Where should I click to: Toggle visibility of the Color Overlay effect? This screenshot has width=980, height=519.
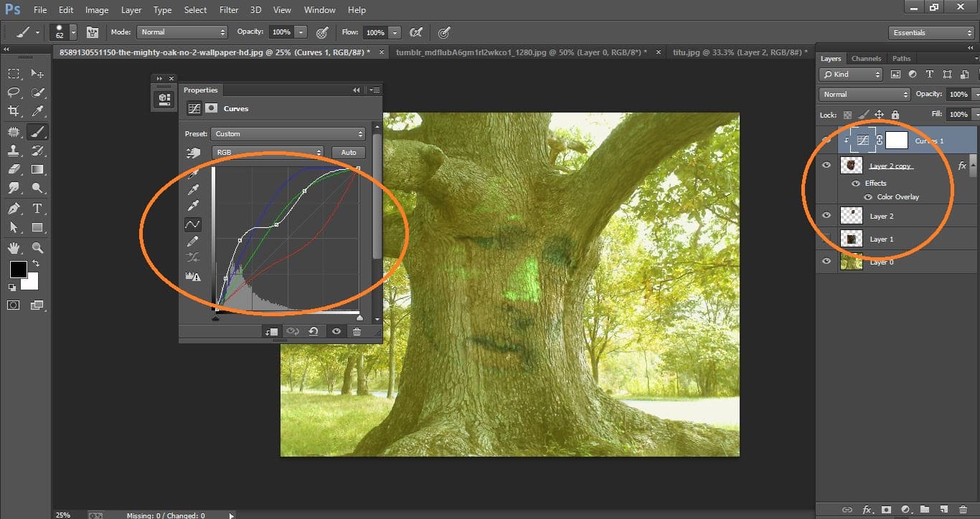click(x=868, y=196)
